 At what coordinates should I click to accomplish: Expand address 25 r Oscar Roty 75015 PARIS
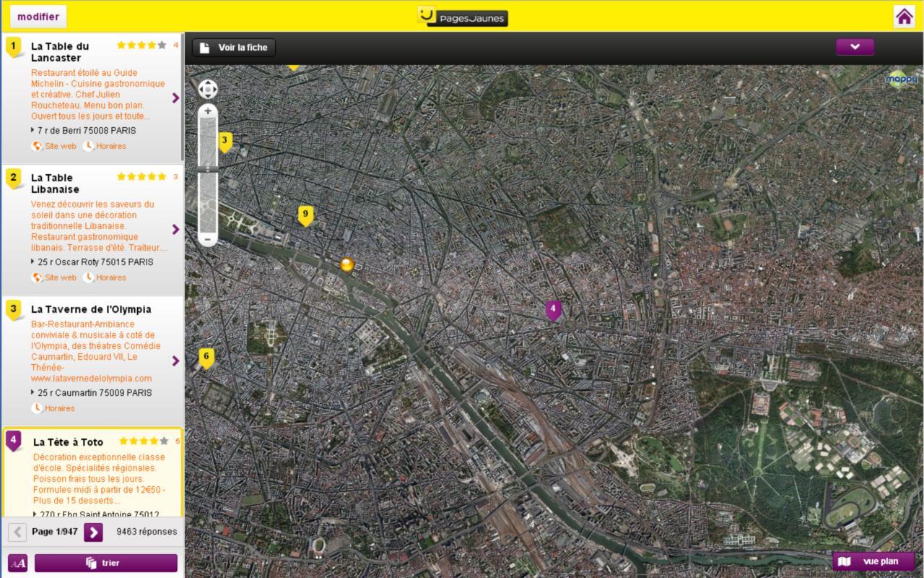click(x=92, y=262)
